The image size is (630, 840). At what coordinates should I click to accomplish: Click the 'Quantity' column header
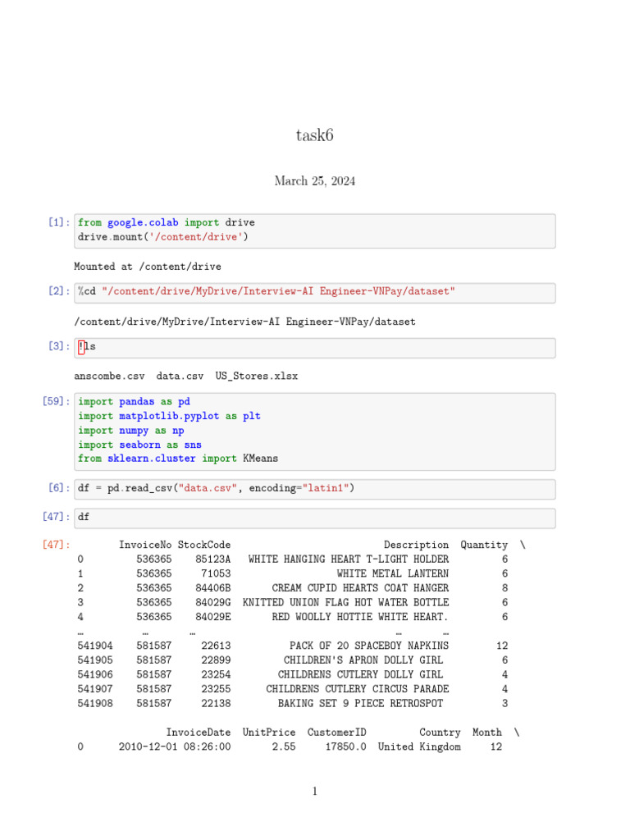coord(484,545)
